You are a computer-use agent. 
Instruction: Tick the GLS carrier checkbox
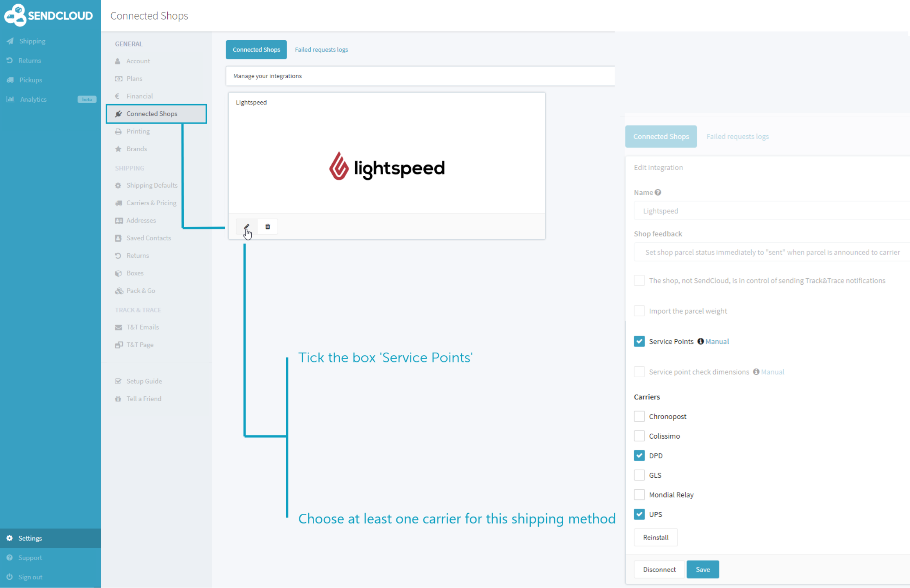[639, 475]
